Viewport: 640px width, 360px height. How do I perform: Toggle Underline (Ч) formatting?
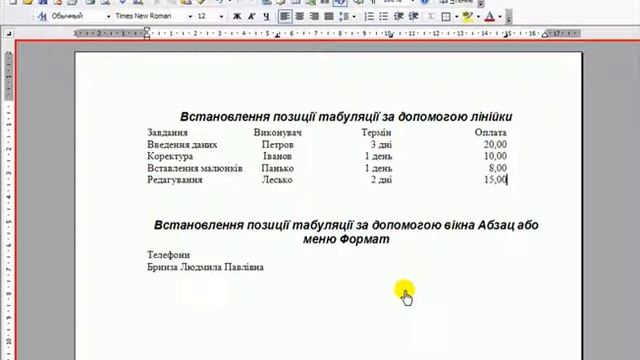266,16
